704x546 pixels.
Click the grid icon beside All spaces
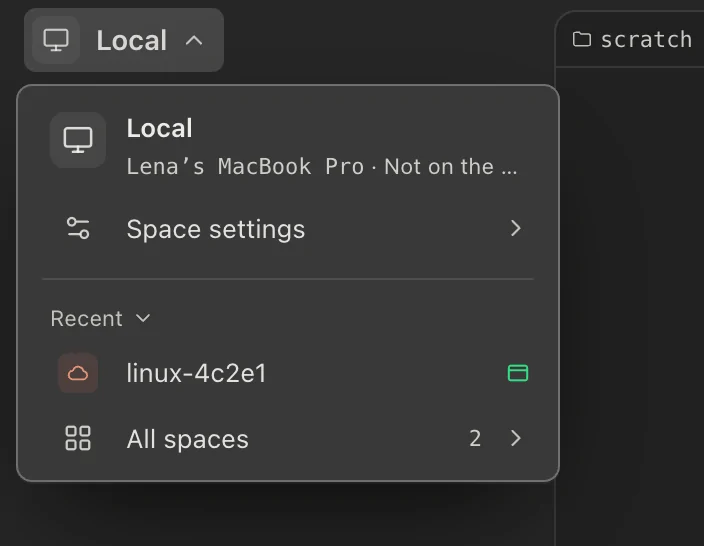pyautogui.click(x=78, y=438)
